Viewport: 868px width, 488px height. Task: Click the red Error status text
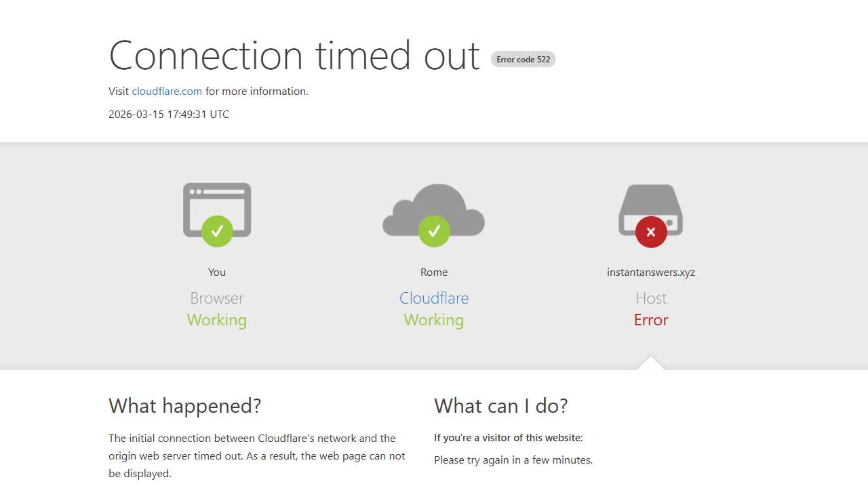click(651, 320)
